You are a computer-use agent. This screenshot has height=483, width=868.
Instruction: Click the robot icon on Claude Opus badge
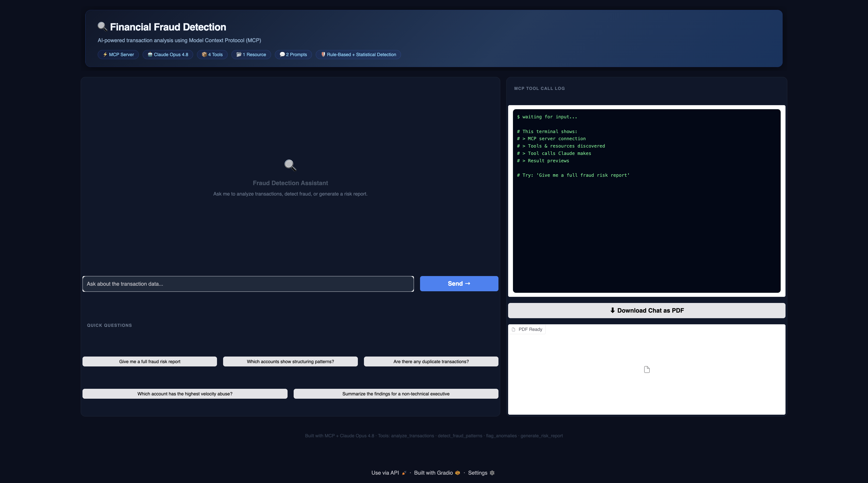coord(150,54)
